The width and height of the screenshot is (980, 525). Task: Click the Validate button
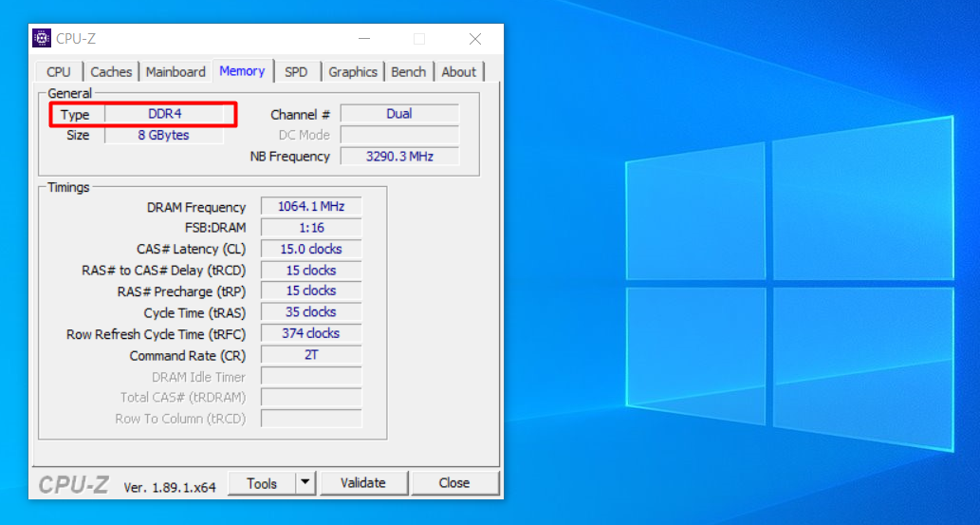click(363, 483)
